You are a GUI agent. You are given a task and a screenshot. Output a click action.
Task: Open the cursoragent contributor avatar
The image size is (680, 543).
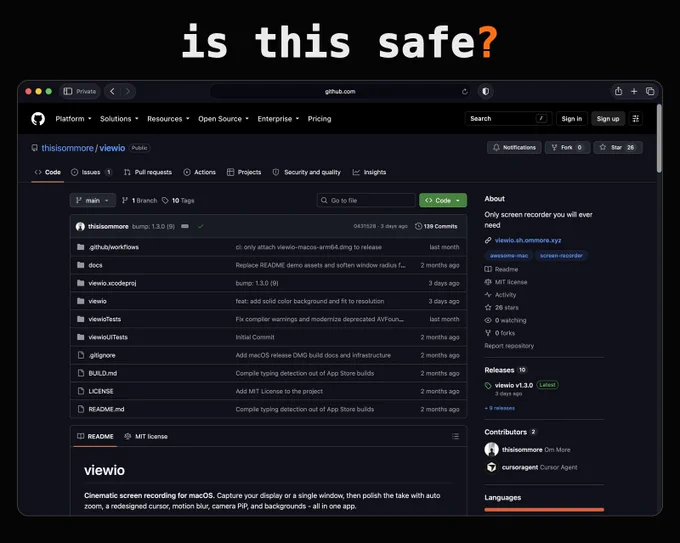[x=491, y=467]
